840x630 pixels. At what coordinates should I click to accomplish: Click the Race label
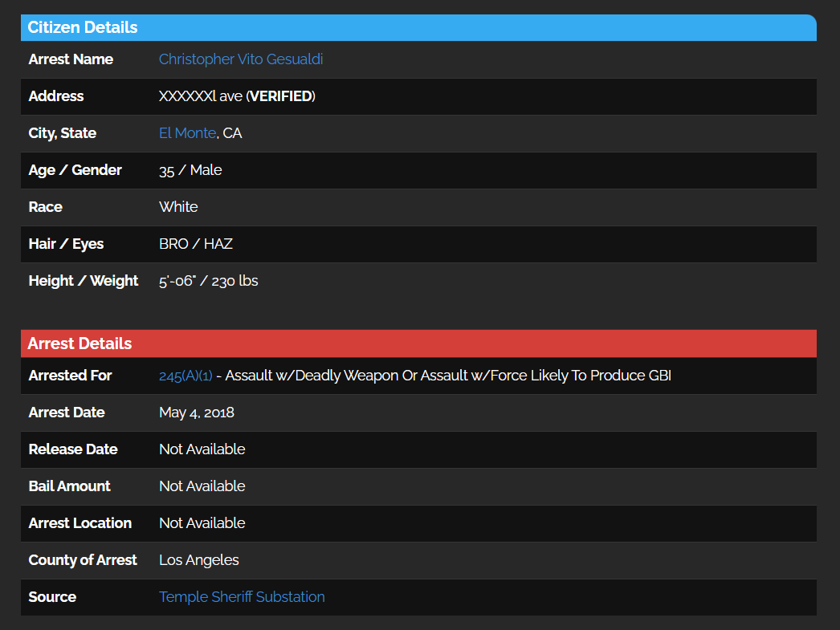point(45,207)
